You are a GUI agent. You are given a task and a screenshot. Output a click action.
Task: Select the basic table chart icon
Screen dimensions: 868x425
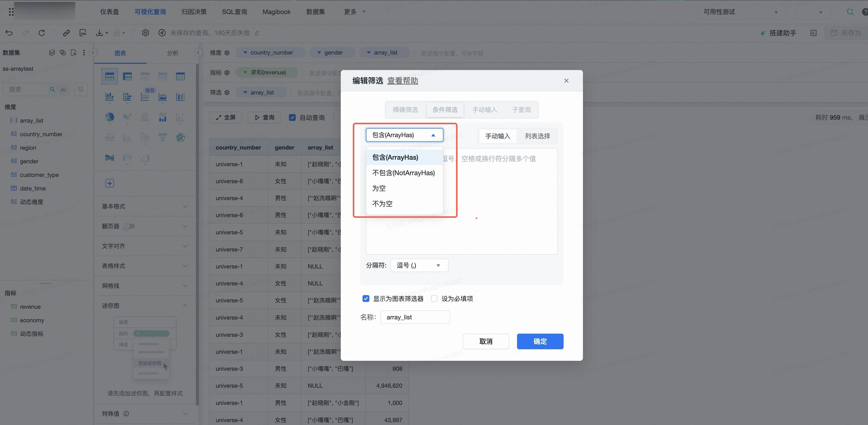[x=109, y=77]
